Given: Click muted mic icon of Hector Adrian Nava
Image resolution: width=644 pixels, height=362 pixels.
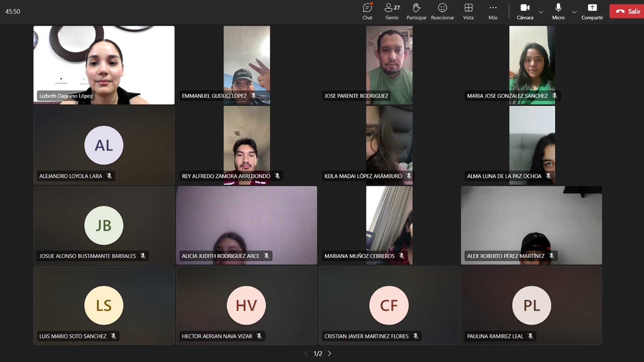Looking at the screenshot, I should (x=259, y=336).
